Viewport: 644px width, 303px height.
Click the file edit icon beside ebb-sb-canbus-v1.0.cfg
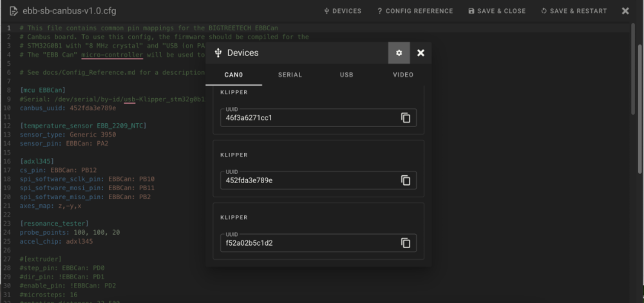(x=14, y=11)
